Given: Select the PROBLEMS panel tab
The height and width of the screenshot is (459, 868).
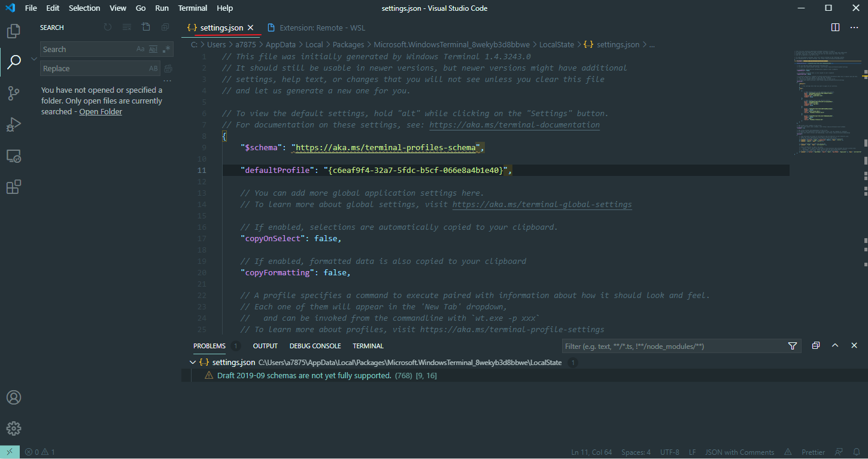Looking at the screenshot, I should pos(210,346).
